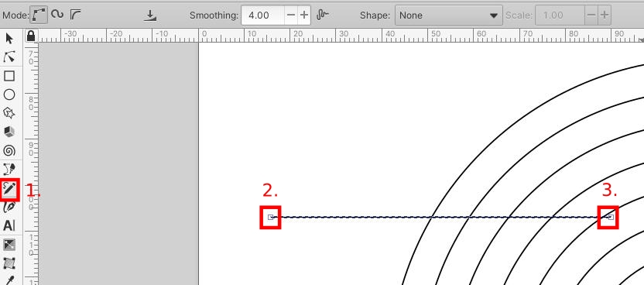Select the Node edit tool

tap(9, 57)
